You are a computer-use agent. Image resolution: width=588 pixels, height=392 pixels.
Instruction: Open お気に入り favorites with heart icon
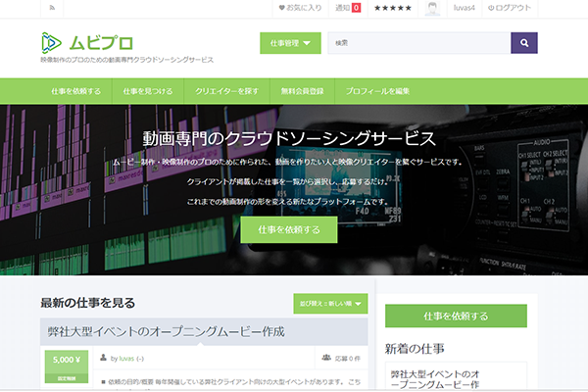click(x=300, y=8)
